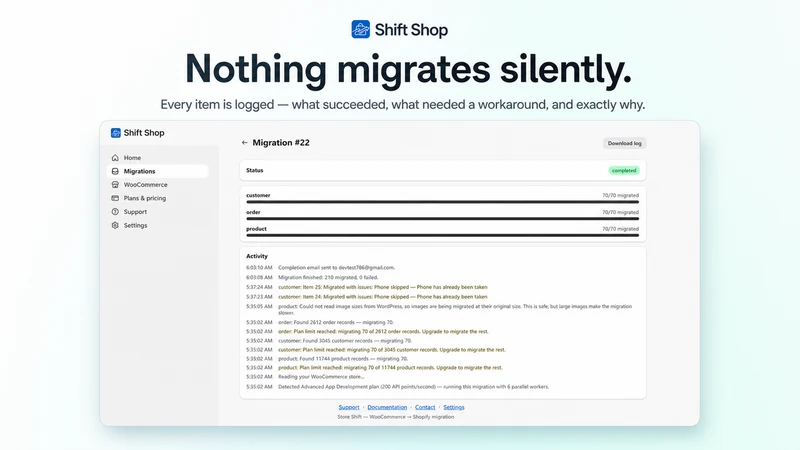The height and width of the screenshot is (450, 800).
Task: Click the Found 11744 product records entry
Action: tap(343, 359)
